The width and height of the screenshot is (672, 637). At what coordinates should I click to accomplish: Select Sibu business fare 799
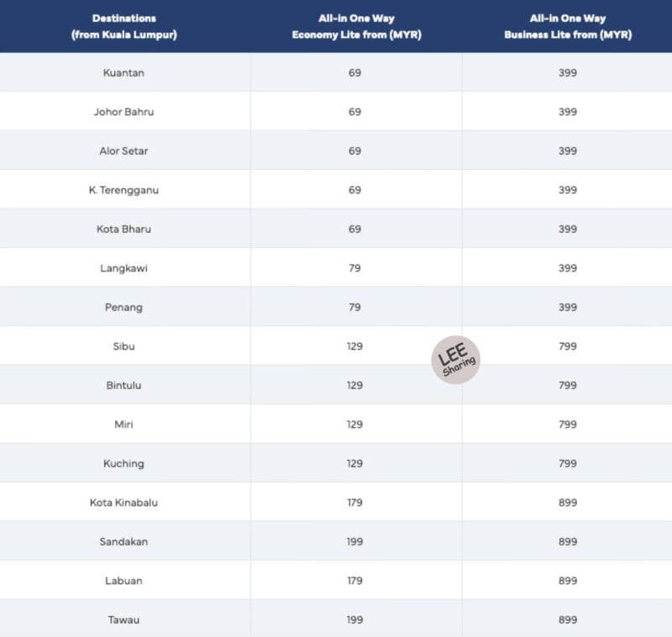[x=568, y=346]
